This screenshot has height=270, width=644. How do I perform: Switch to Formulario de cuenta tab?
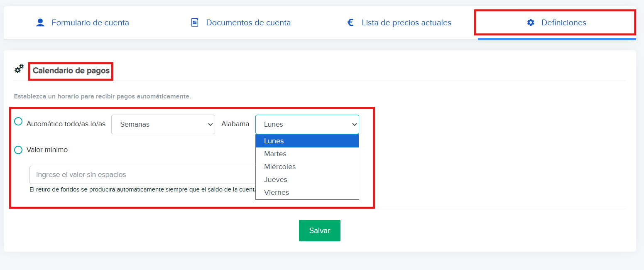(x=90, y=22)
